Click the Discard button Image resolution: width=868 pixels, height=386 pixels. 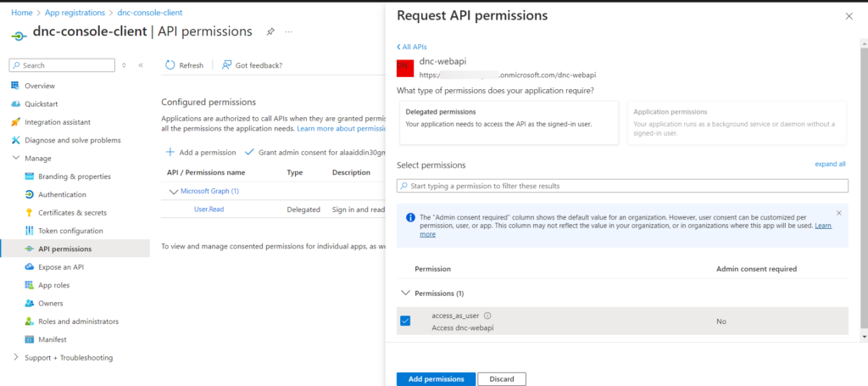point(502,379)
